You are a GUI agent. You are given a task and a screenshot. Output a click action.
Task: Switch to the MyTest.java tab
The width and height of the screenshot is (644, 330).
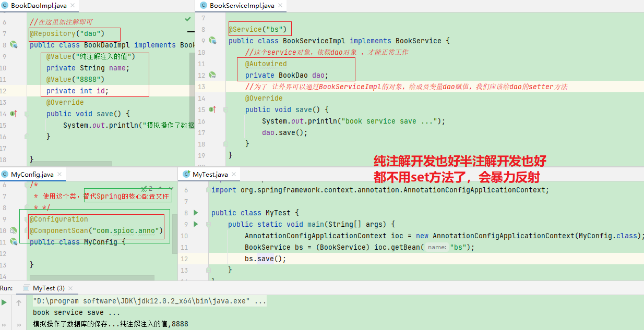click(x=210, y=174)
